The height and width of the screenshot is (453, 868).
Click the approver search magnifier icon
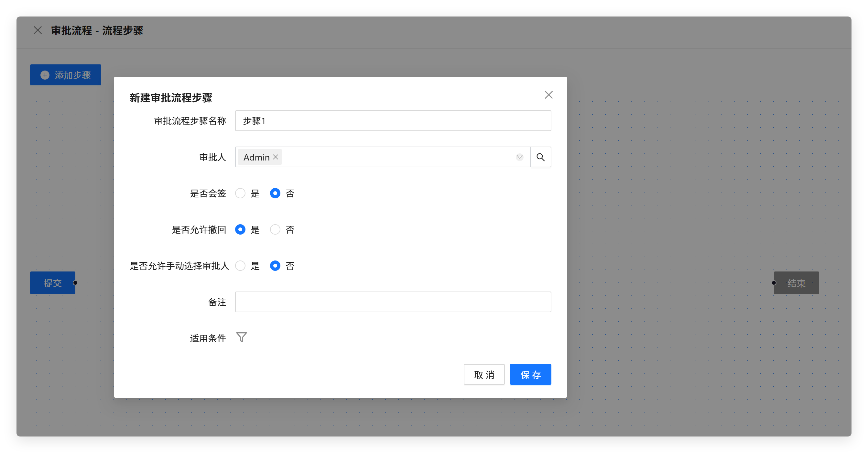pos(540,157)
